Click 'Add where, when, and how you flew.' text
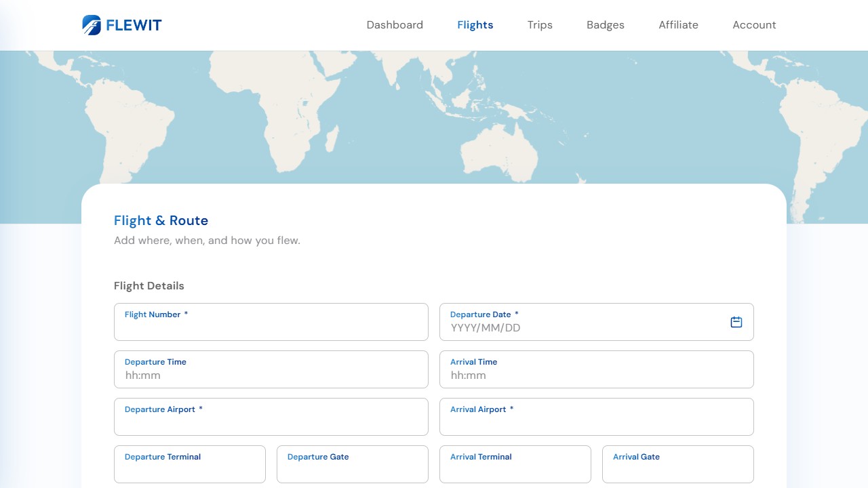The width and height of the screenshot is (868, 488). (x=207, y=241)
